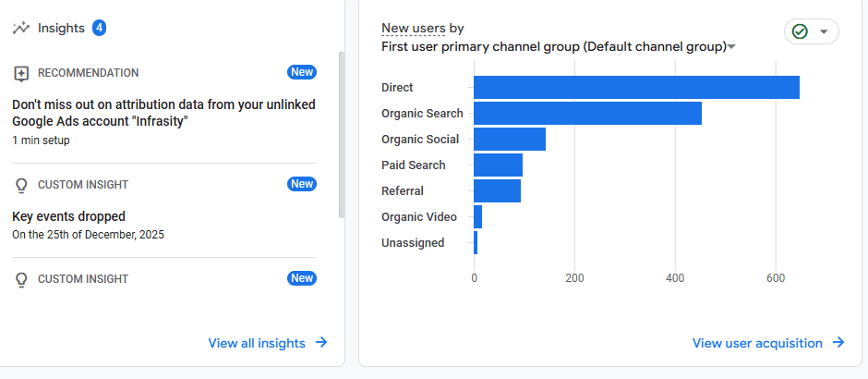Click the Organic Video bar in the chart

point(477,216)
